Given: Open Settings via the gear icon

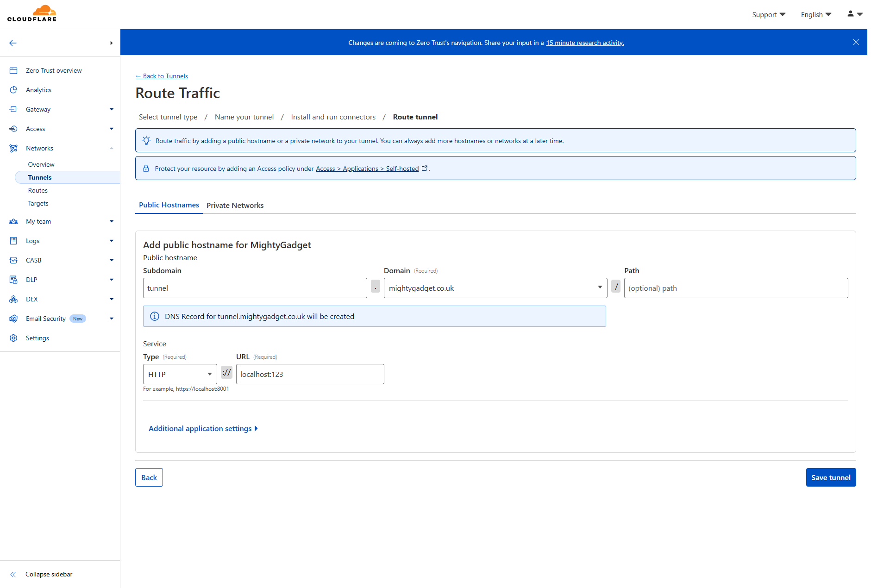Looking at the screenshot, I should 13,338.
